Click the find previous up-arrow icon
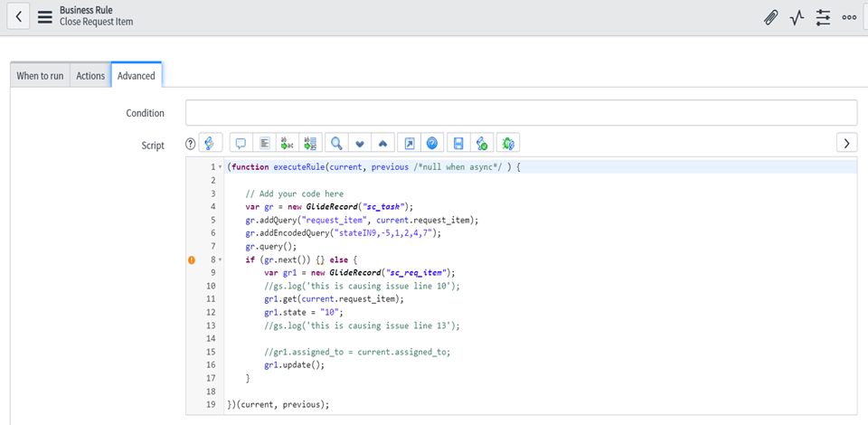Image resolution: width=868 pixels, height=425 pixels. coord(382,144)
